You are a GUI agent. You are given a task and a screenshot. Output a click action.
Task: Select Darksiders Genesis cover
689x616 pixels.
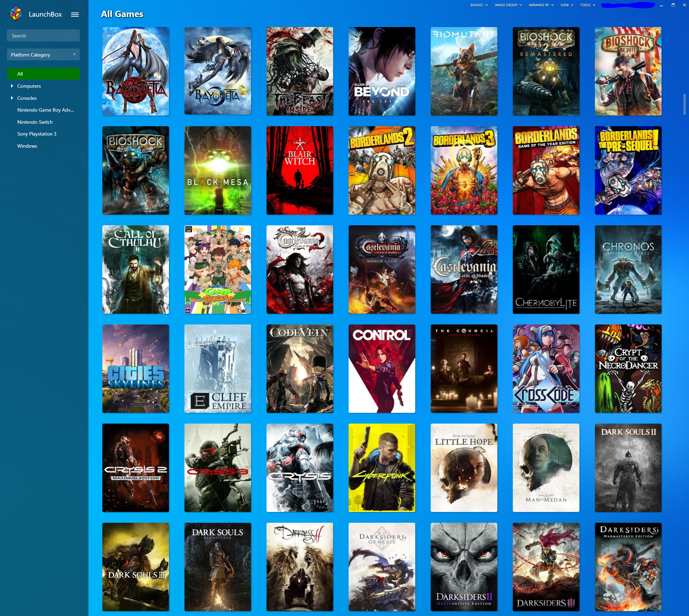(x=382, y=567)
